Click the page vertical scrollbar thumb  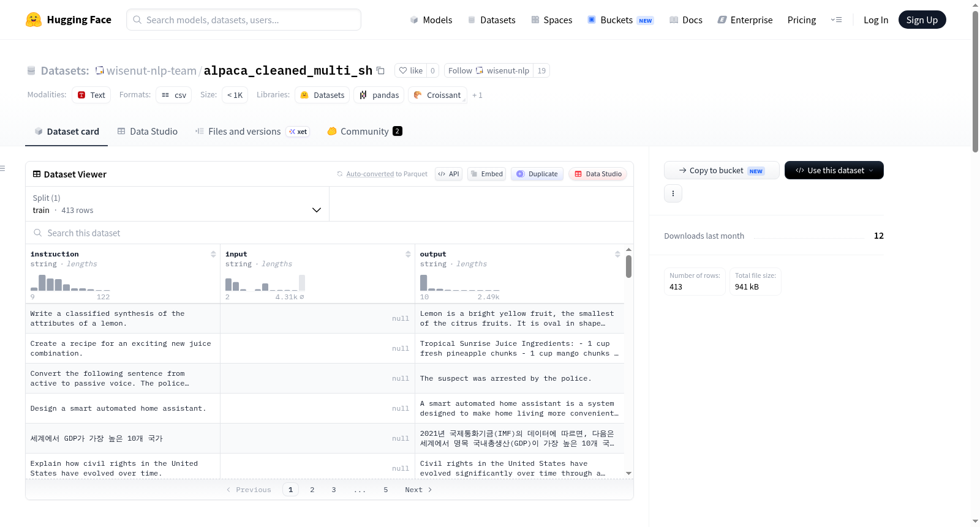pos(975,81)
